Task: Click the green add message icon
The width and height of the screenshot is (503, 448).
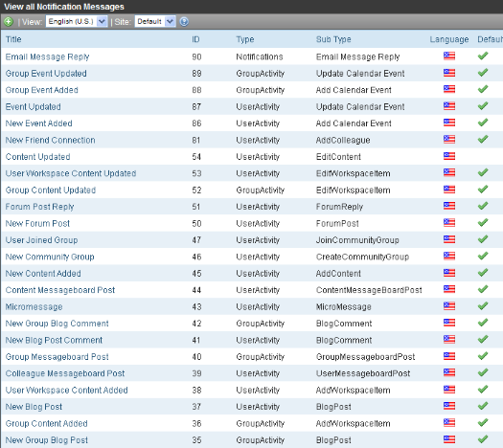Action: 9,21
